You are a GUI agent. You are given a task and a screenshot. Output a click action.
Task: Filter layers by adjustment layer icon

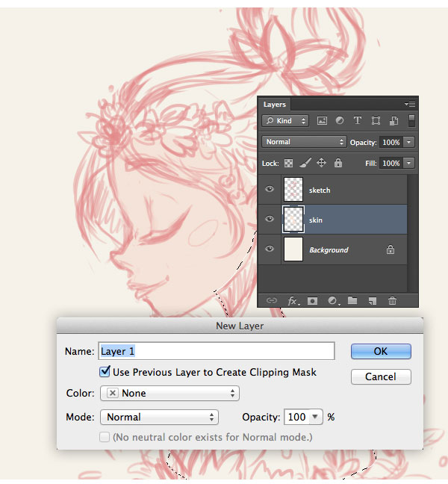(340, 120)
